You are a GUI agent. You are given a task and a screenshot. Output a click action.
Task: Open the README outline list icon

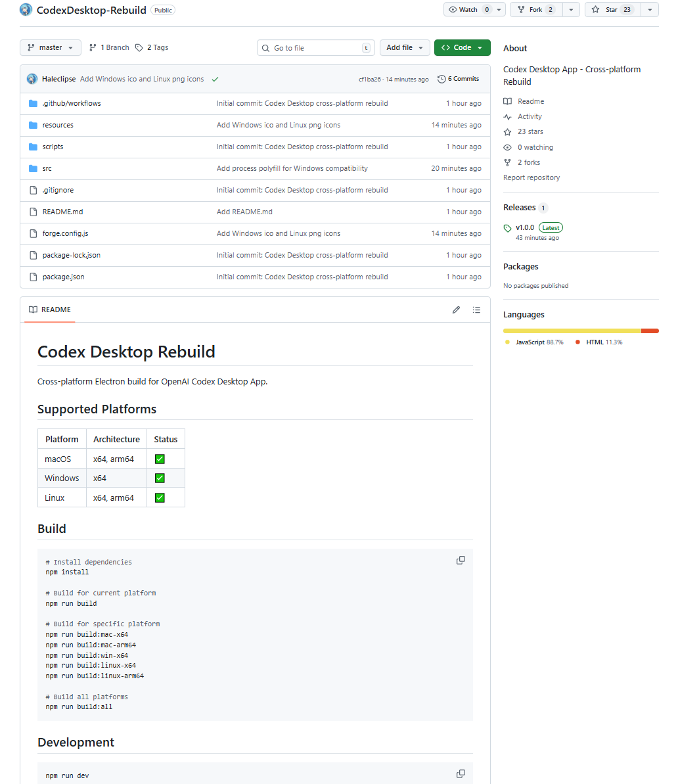click(x=476, y=310)
